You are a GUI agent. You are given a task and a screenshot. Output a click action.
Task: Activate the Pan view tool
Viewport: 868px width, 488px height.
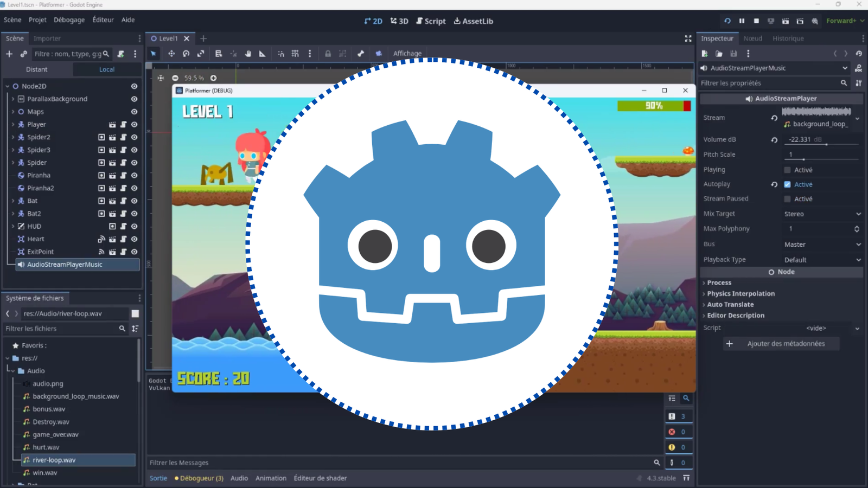click(x=248, y=54)
